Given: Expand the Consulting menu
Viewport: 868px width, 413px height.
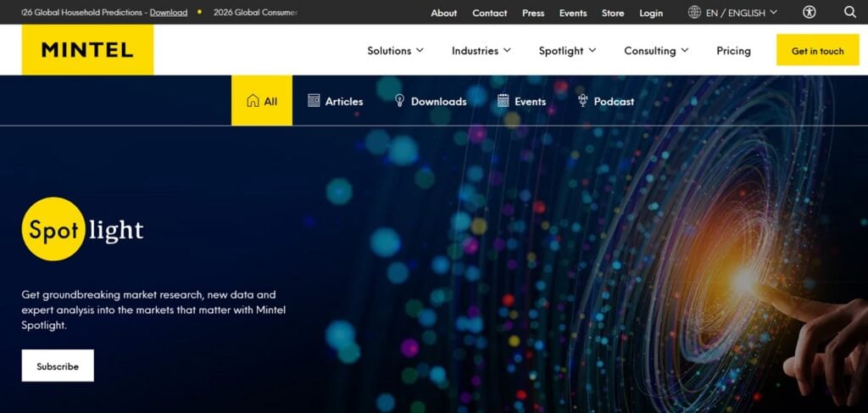Looking at the screenshot, I should 656,50.
